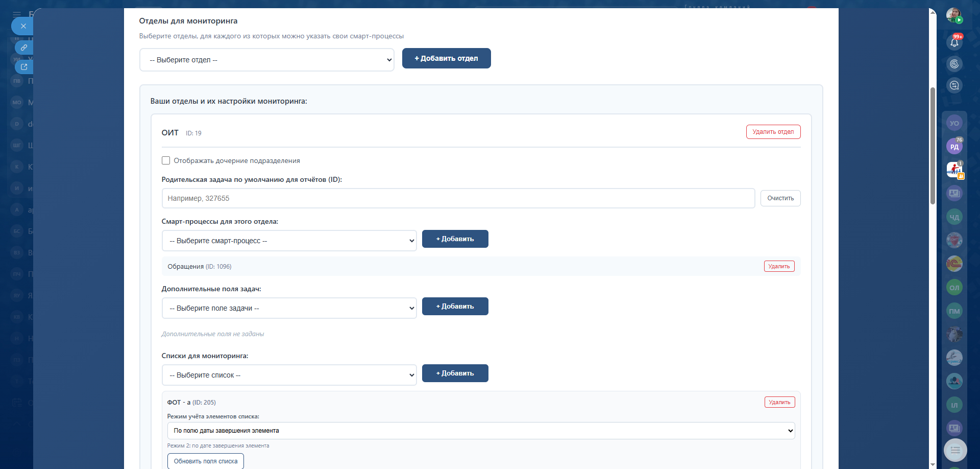This screenshot has height=469, width=980.
Task: Click the scrollbar down arrow
Action: [x=933, y=464]
